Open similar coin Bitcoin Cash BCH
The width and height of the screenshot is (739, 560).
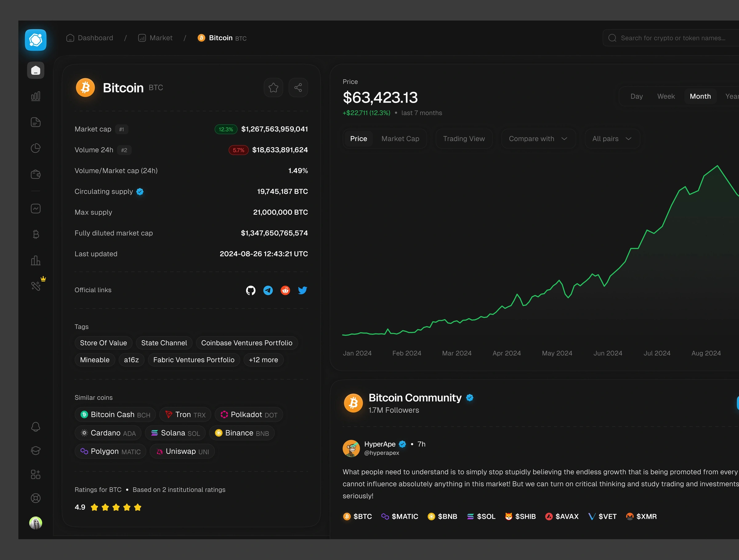click(115, 415)
